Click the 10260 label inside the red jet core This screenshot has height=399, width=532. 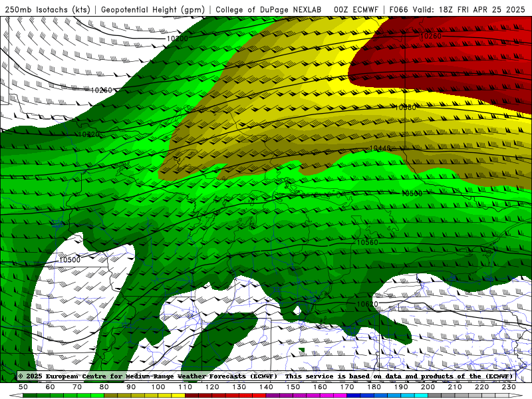click(x=430, y=36)
